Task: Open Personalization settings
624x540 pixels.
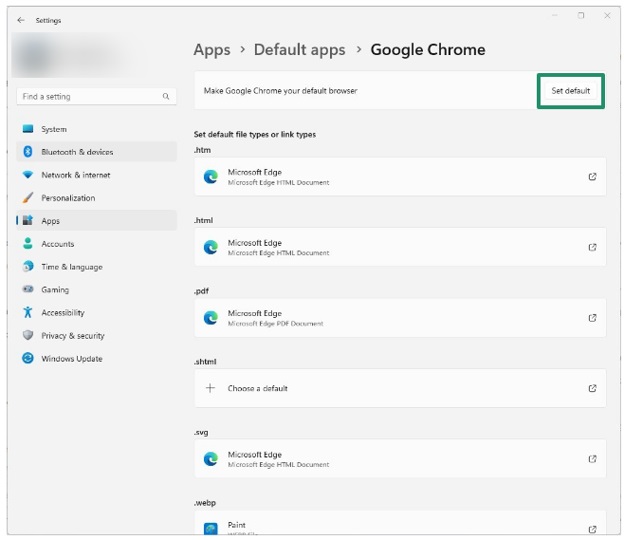Action: pos(97,198)
